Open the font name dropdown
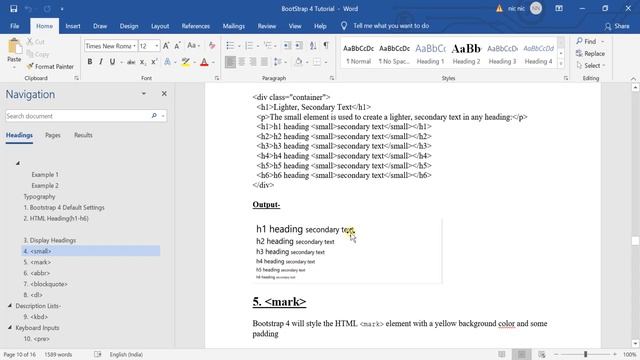This screenshot has height=360, width=640. tap(134, 46)
